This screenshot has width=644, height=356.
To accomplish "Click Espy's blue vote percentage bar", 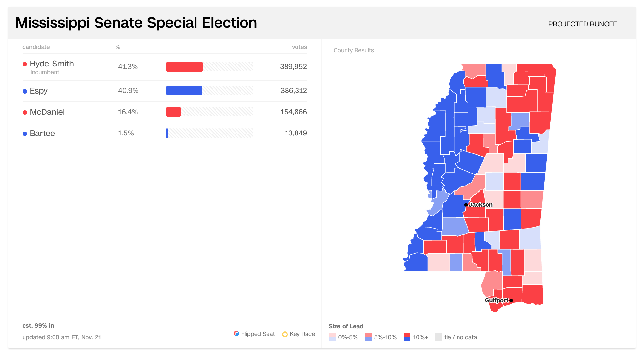I will 184,91.
